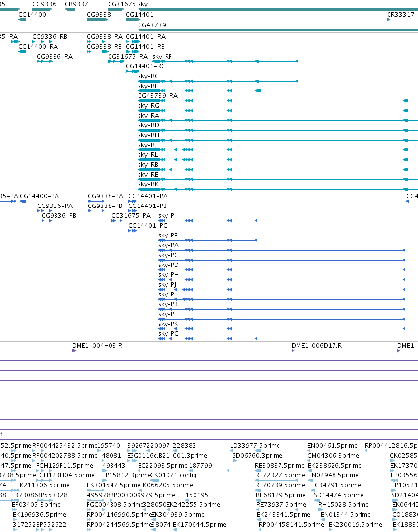418x532 pixels.
Task: Select EST LD33977.5prime
Action: (x=255, y=446)
